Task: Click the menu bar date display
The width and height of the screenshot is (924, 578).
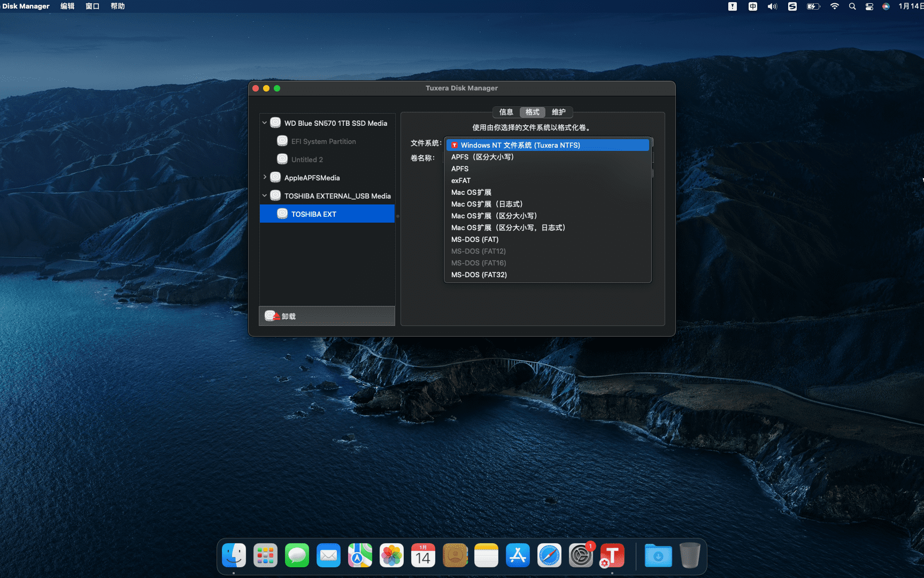Action: tap(911, 6)
